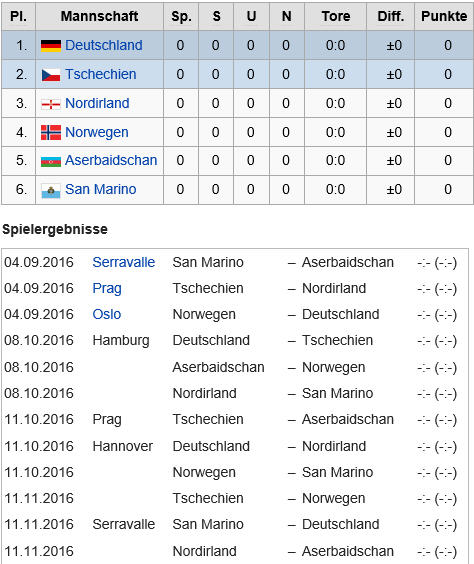Click the Azerbaijan flag icon
Image resolution: width=474 pixels, height=564 pixels.
(x=51, y=161)
